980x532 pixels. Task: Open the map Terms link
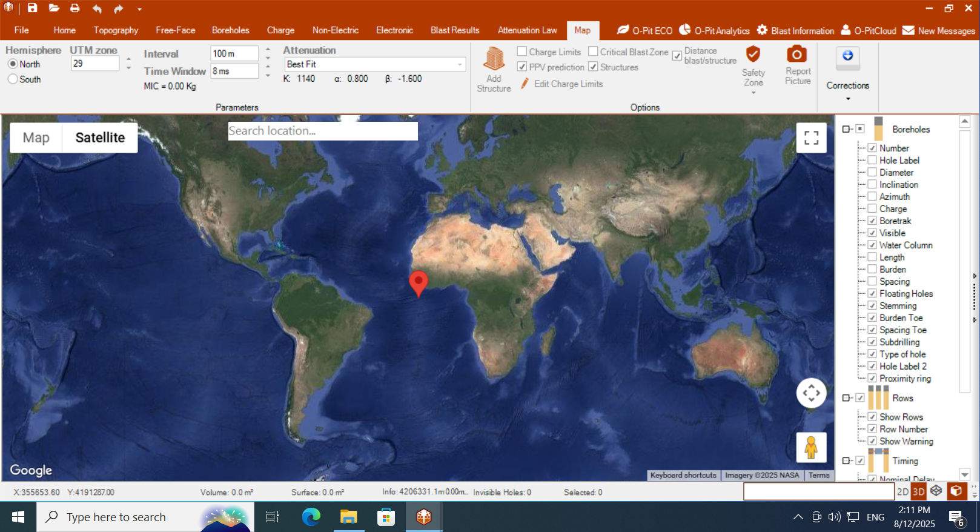(819, 475)
